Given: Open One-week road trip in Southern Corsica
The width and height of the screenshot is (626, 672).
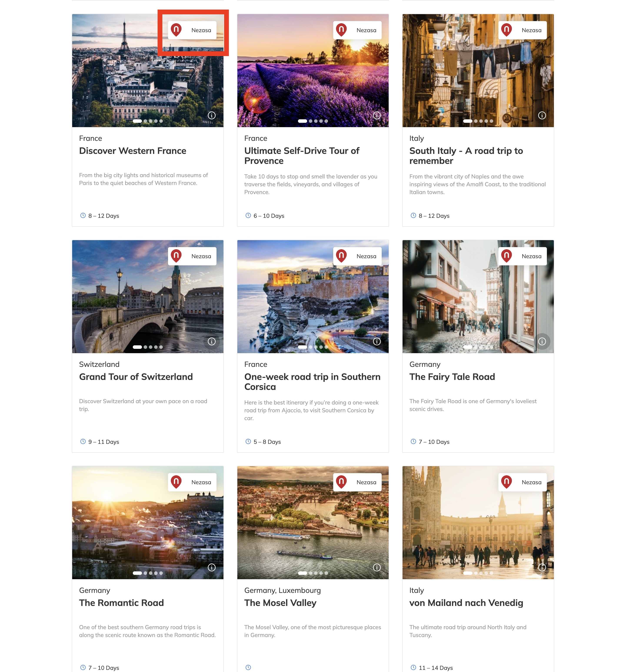Looking at the screenshot, I should 312,382.
